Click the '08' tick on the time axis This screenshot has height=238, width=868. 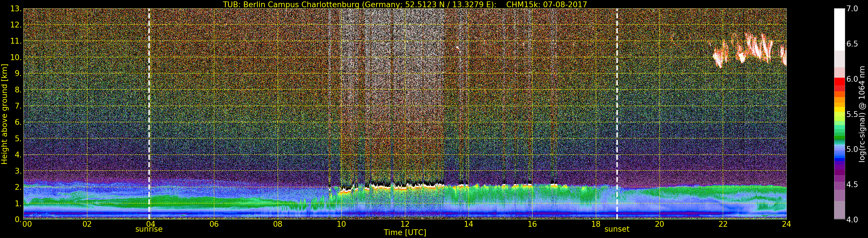[278, 224]
